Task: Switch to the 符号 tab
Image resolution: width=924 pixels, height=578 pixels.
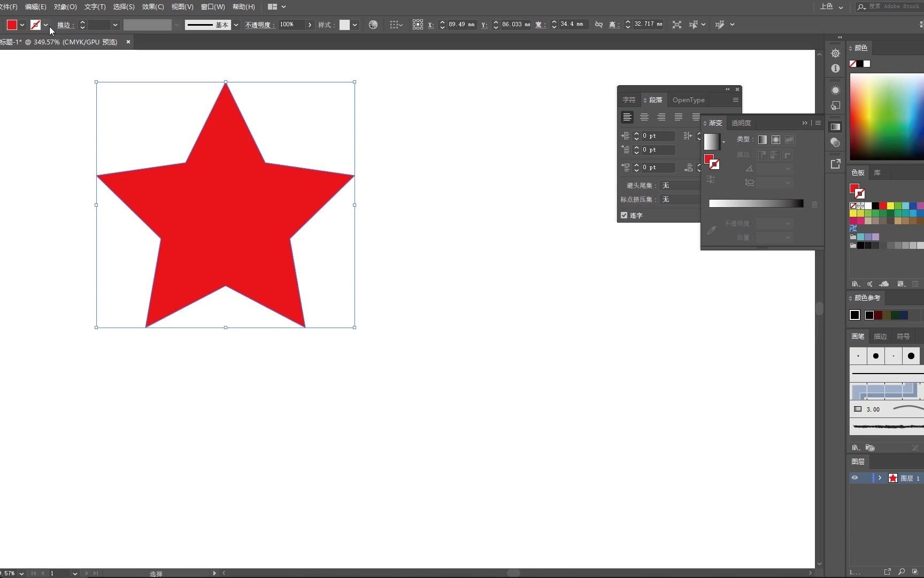Action: tap(903, 336)
